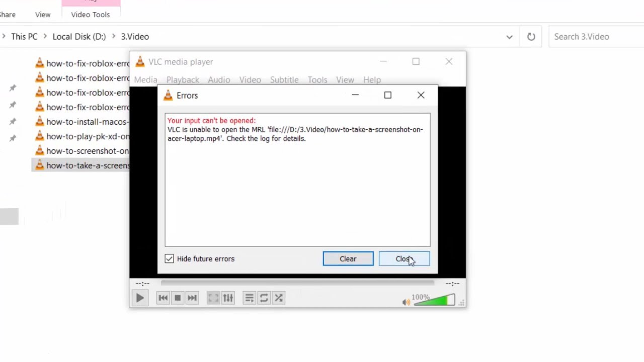
Task: Select the how-to-play-pk-xd file
Action: (82, 136)
